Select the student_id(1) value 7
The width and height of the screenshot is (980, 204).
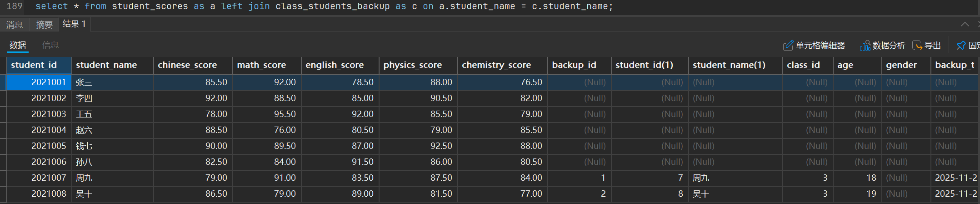[x=650, y=178]
